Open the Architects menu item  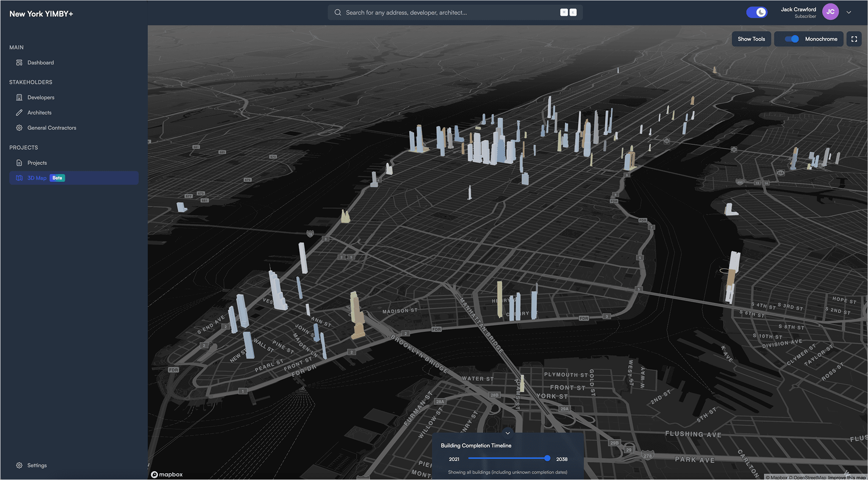[x=39, y=113]
